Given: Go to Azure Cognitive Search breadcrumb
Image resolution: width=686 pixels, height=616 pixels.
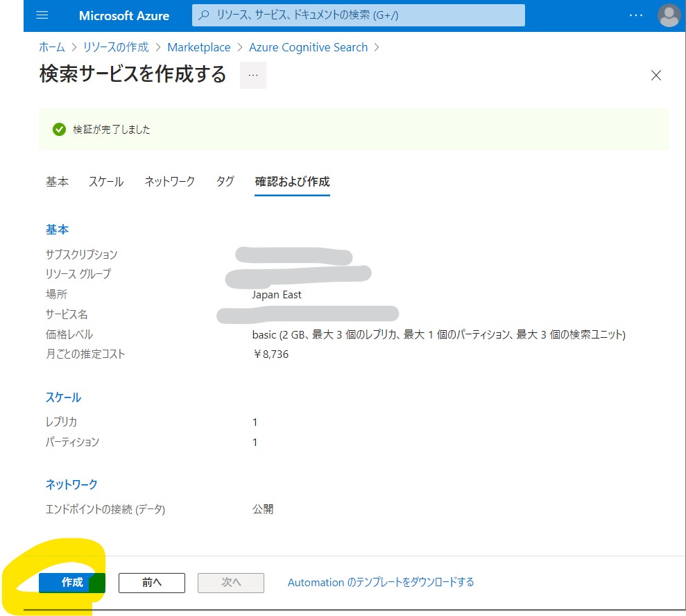Looking at the screenshot, I should [309, 47].
